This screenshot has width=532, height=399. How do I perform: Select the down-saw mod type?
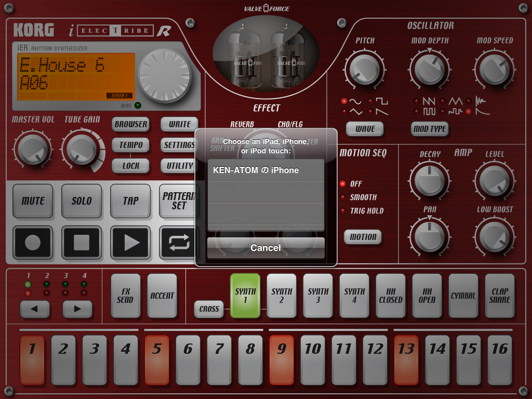(x=416, y=101)
